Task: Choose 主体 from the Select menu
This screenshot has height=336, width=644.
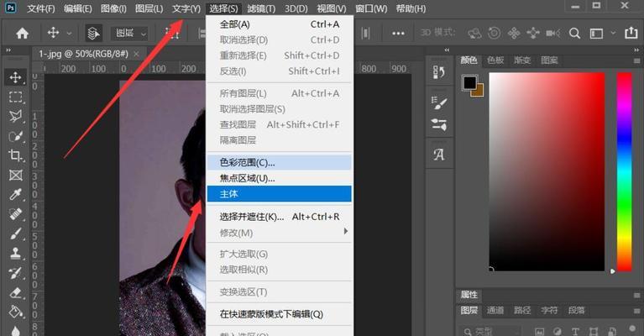Action: tap(280, 194)
